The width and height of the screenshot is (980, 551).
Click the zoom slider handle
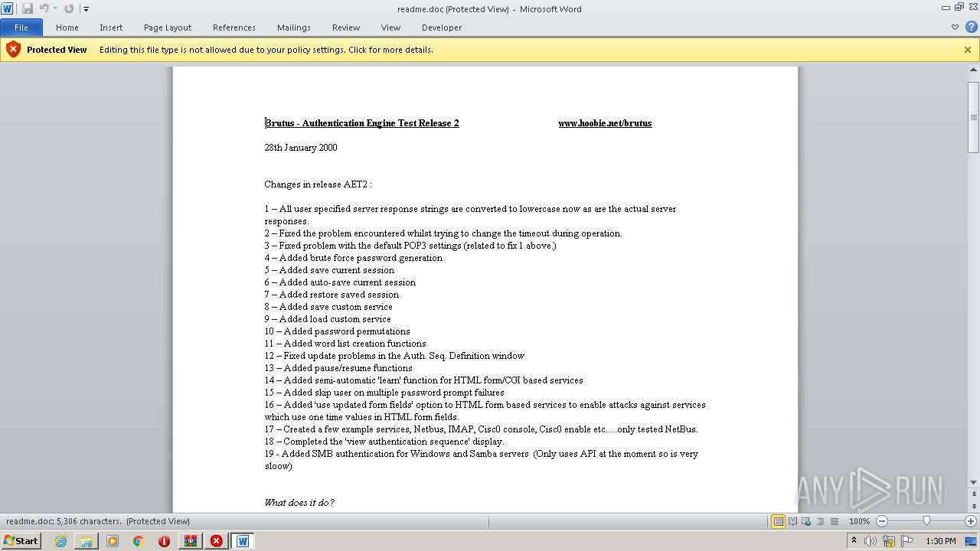point(926,521)
